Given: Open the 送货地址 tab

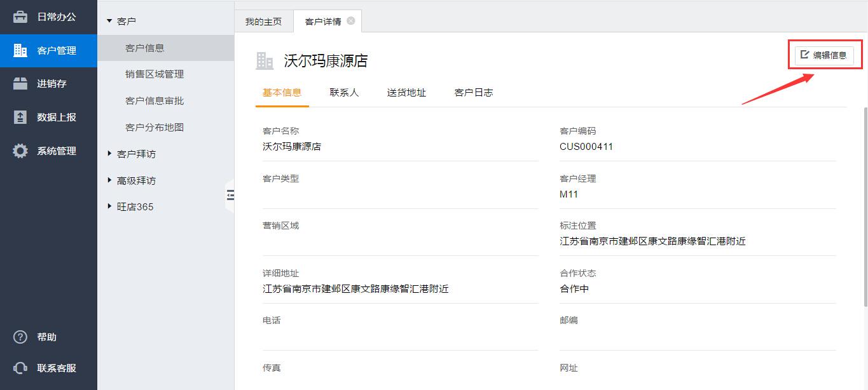Looking at the screenshot, I should tap(406, 93).
